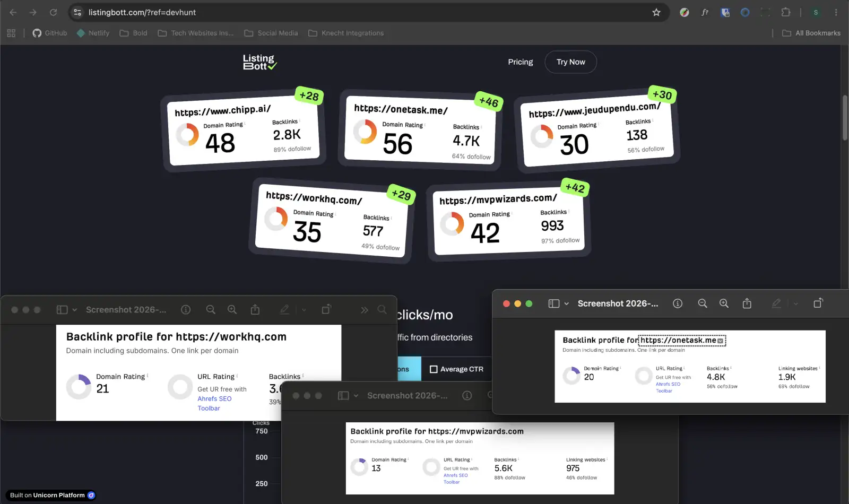Open the apps grid icon in bookmarks bar

point(11,33)
